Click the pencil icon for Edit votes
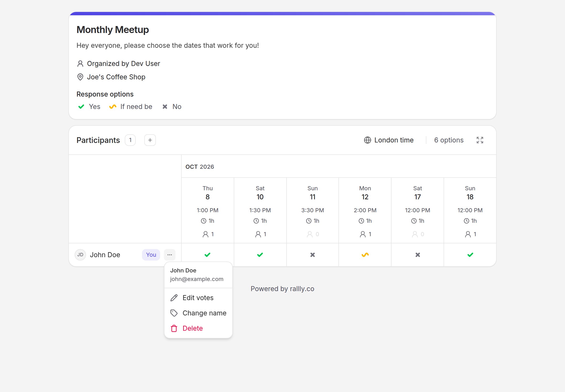Screen dimensions: 565x392 tap(174, 298)
